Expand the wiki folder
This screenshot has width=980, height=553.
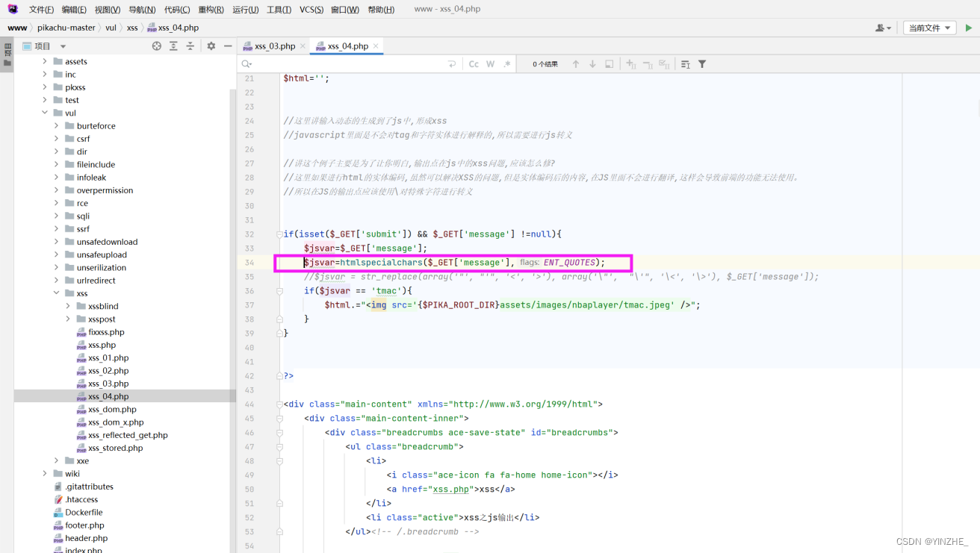tap(45, 474)
